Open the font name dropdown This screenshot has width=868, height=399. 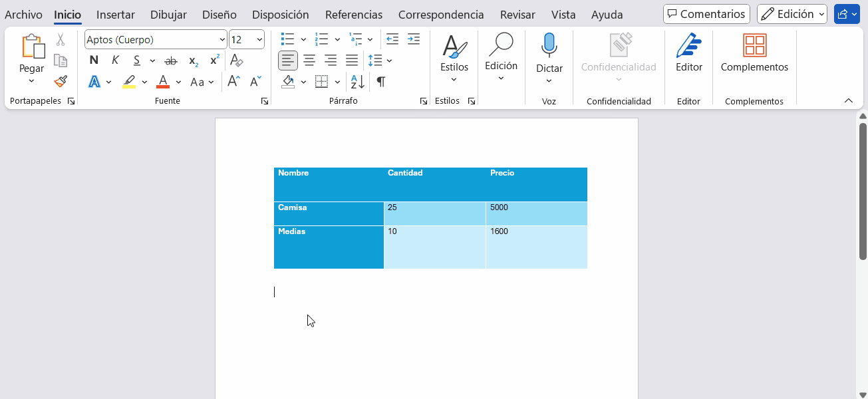click(221, 40)
